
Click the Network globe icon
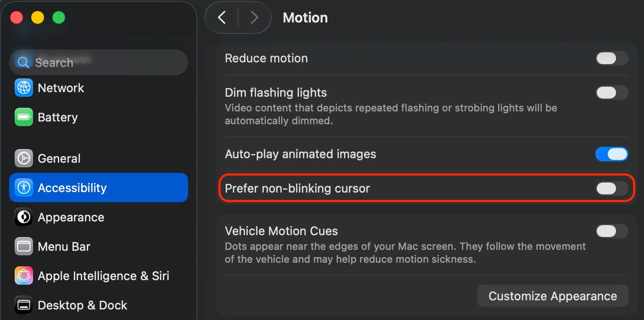23,88
